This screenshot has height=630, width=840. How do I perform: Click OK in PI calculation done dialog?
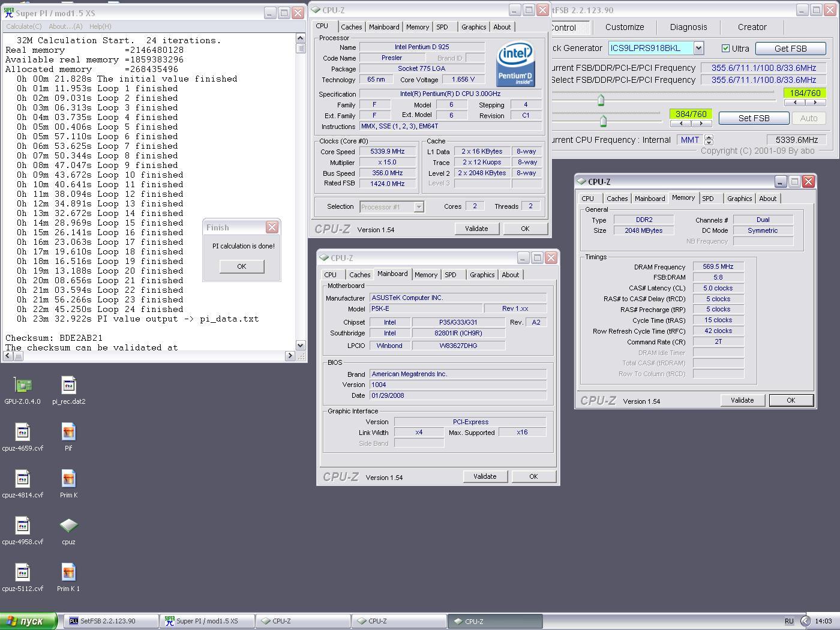242,266
